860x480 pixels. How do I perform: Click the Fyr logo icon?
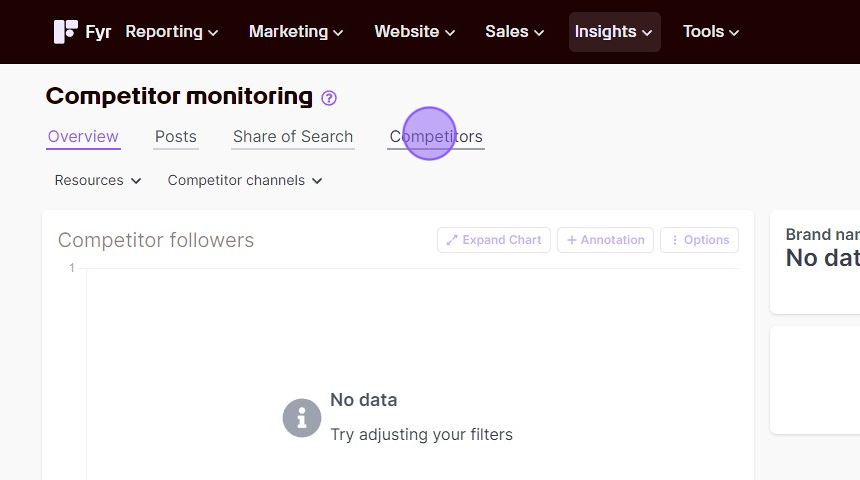(x=65, y=32)
